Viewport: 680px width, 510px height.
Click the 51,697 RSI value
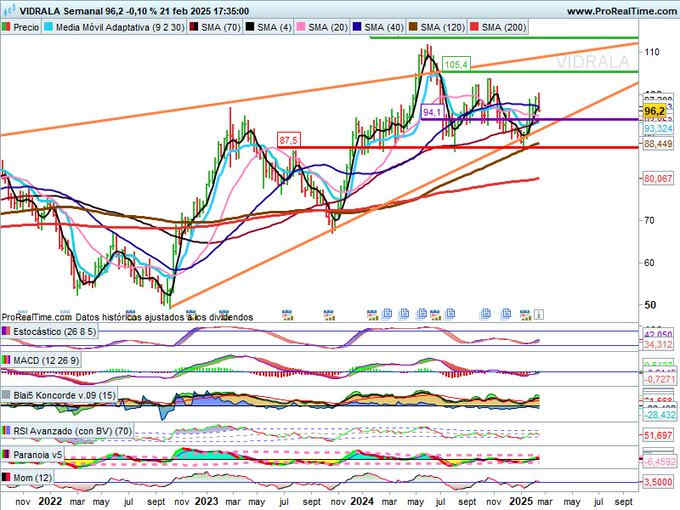click(x=658, y=435)
